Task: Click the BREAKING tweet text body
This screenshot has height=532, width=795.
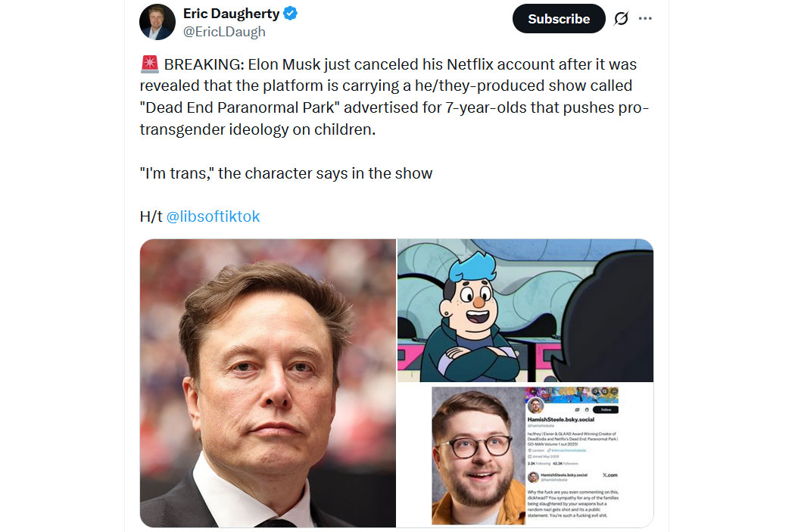Action: click(394, 97)
